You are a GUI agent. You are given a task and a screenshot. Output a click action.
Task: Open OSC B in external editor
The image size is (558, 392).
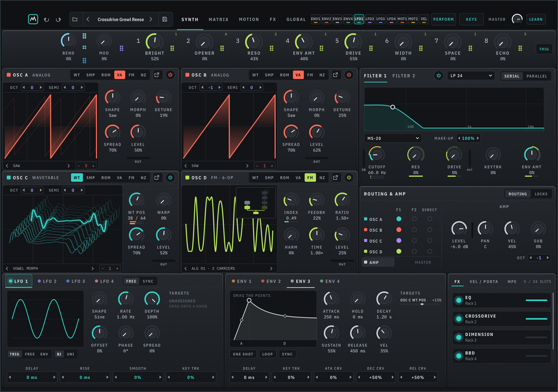335,75
